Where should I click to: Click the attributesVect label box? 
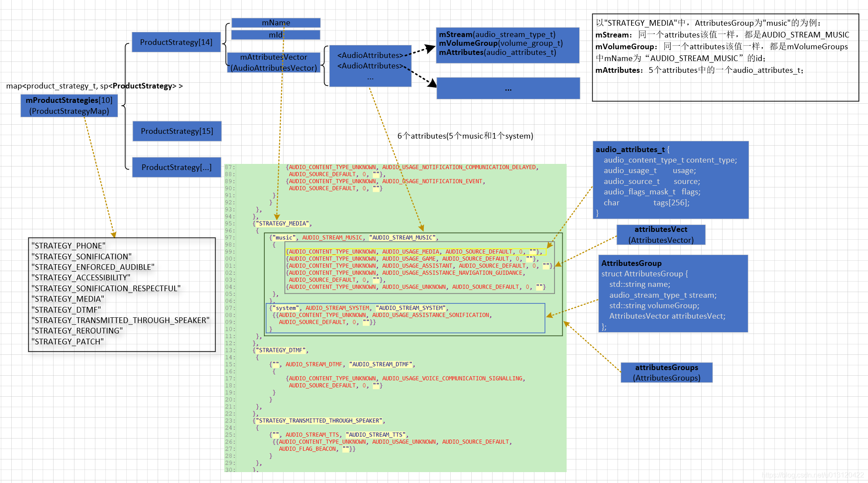pyautogui.click(x=660, y=235)
